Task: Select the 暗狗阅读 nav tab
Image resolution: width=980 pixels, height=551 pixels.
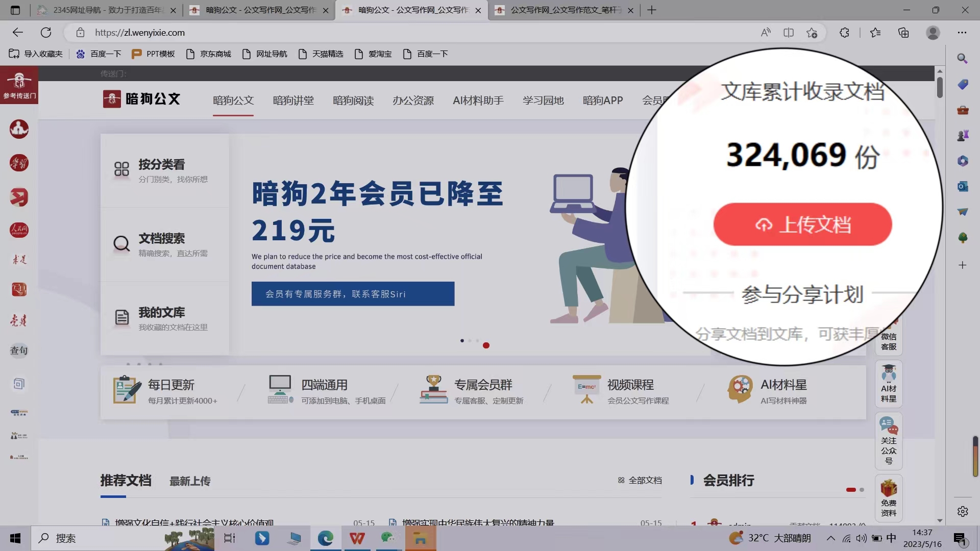Action: click(x=353, y=101)
